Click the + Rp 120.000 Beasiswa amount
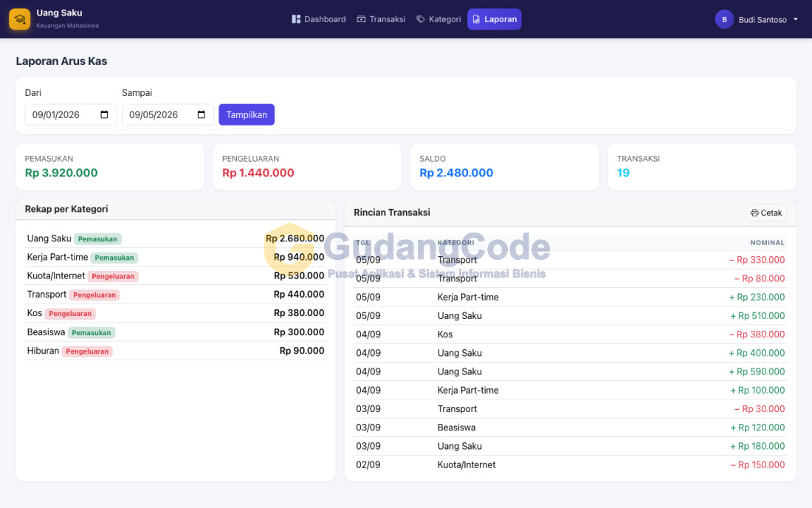Viewport: 812px width, 508px height. 757,428
